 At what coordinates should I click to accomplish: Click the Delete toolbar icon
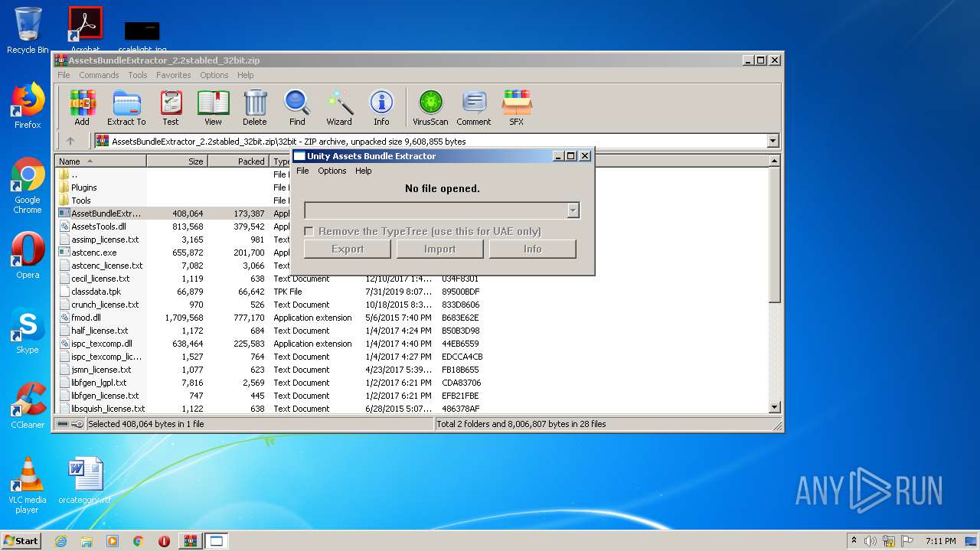point(255,107)
